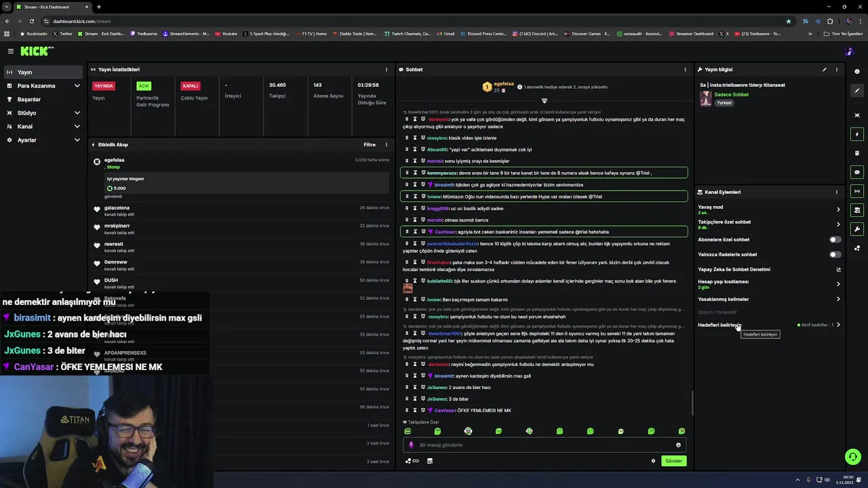Open browser extensions puzzle icon
The image size is (868, 488).
tap(829, 21)
